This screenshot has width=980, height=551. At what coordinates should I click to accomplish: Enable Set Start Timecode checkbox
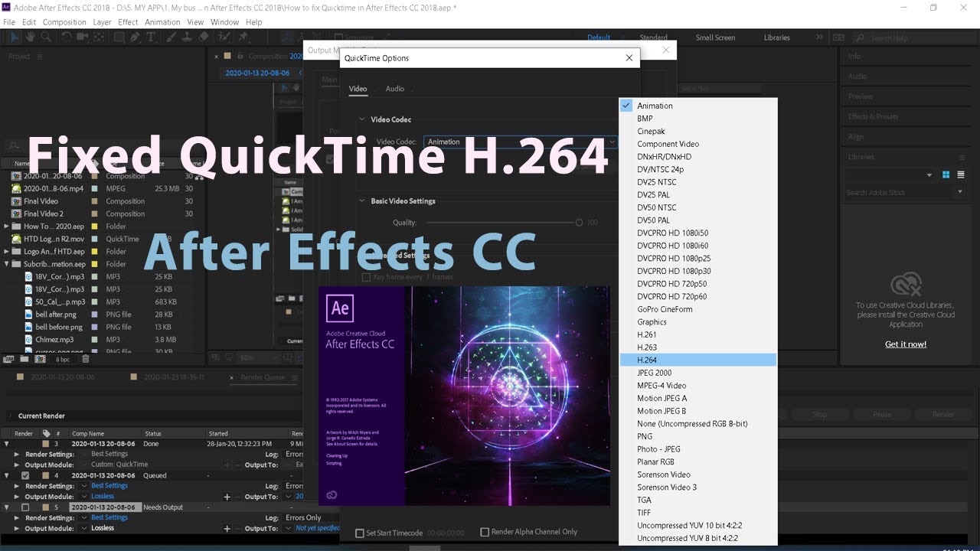coord(360,533)
